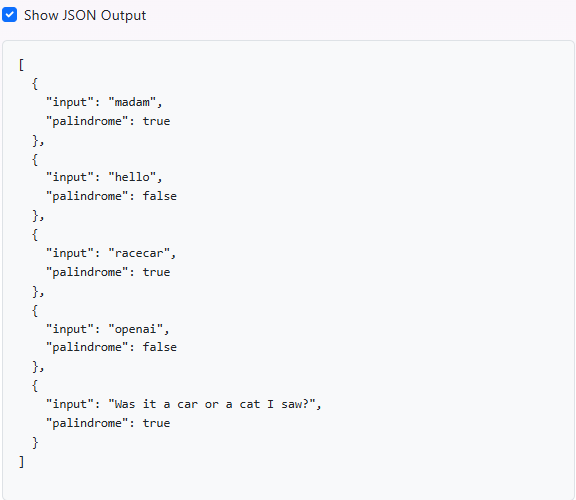Click the true value under racecar

[x=156, y=272]
